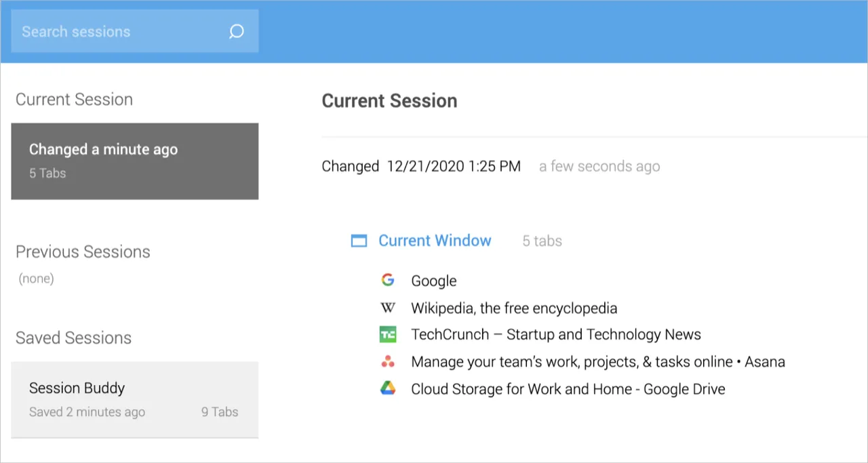The width and height of the screenshot is (868, 463).
Task: Click the Google favicon in the tab list
Action: [x=387, y=280]
